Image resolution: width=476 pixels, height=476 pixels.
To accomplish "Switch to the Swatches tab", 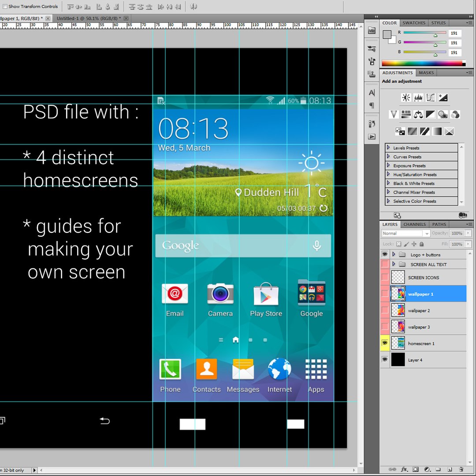I will tap(413, 23).
